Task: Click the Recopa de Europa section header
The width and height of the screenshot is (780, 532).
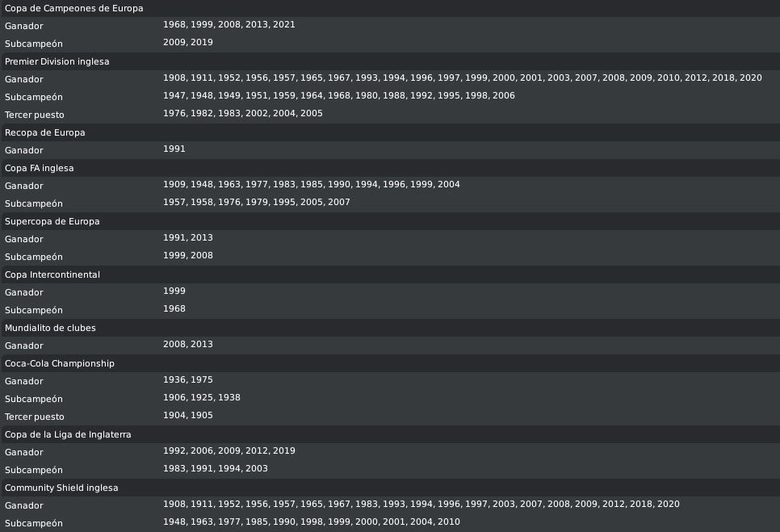Action: click(x=44, y=132)
